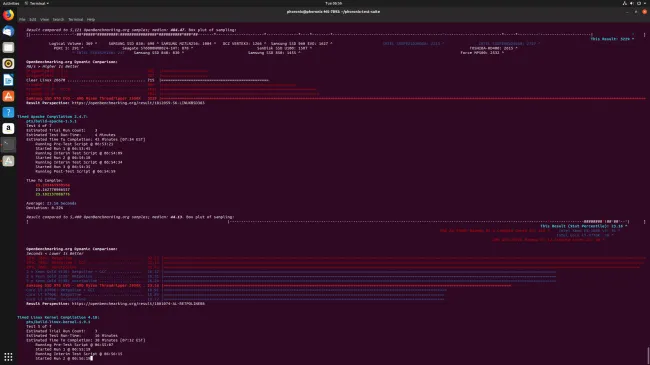Open the Amazon dock launcher
650x365 pixels.
click(8, 128)
